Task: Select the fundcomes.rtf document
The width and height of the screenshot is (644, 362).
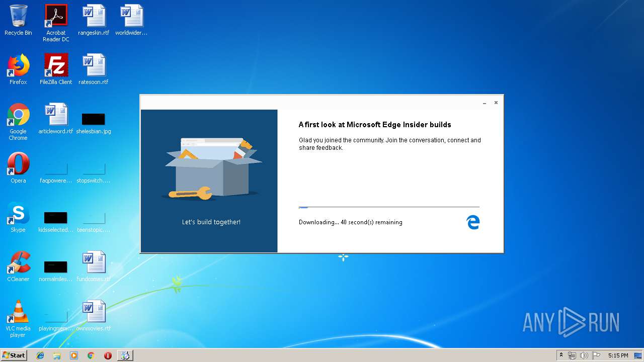Action: [94, 266]
